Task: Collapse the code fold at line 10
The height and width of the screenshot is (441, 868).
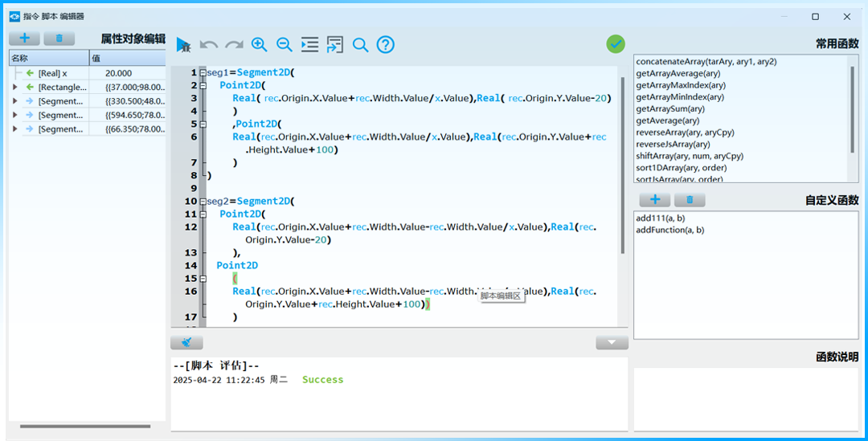Action: pyautogui.click(x=203, y=202)
